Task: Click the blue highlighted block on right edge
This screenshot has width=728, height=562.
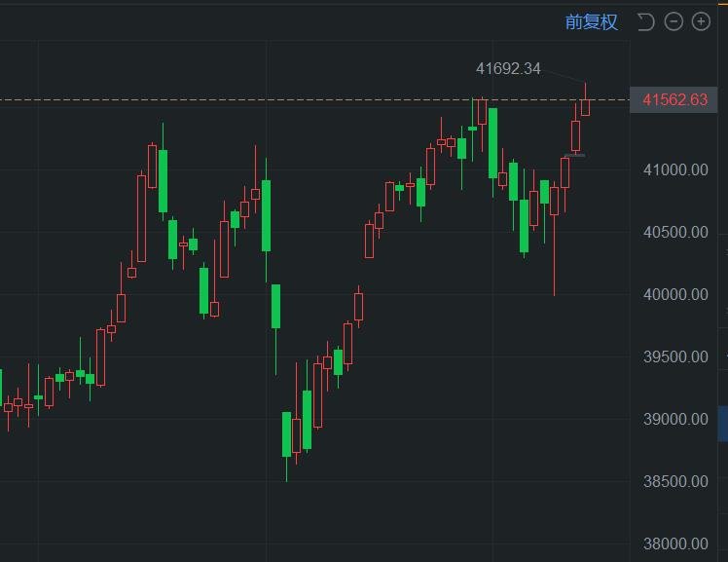Action: point(722,424)
